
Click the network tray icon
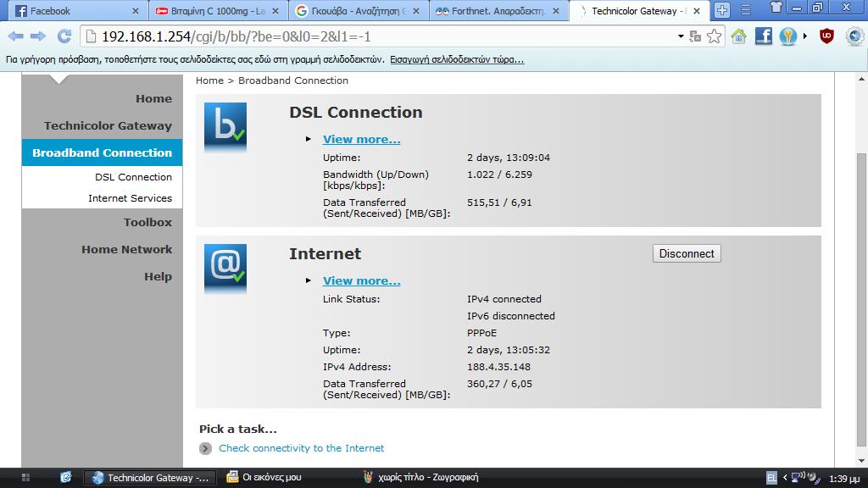click(798, 477)
